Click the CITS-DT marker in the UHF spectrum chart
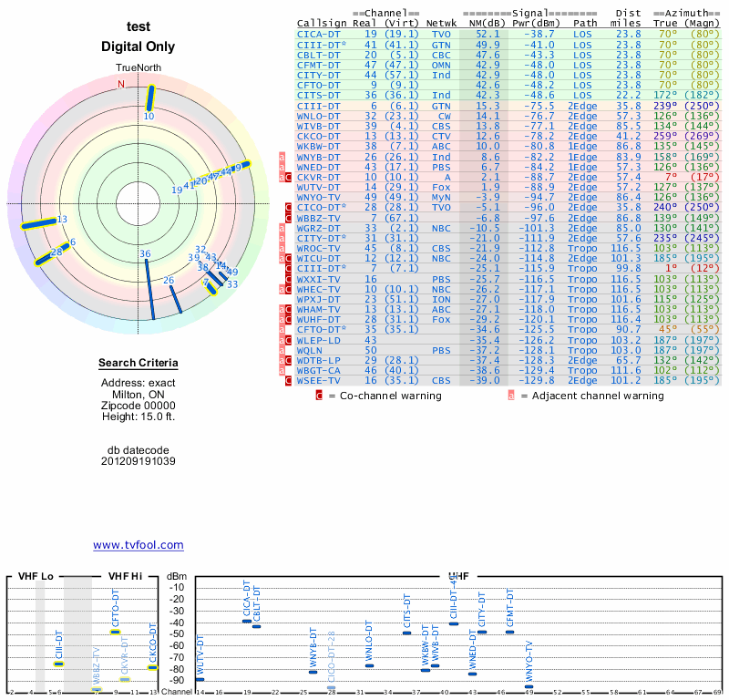 [406, 633]
